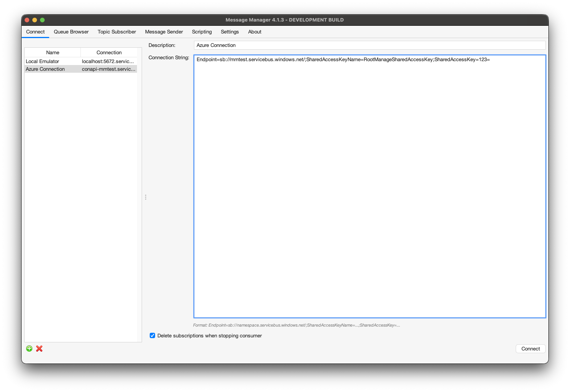Add a new connection with the plus icon
Viewport: 570px width, 392px height.
click(29, 349)
